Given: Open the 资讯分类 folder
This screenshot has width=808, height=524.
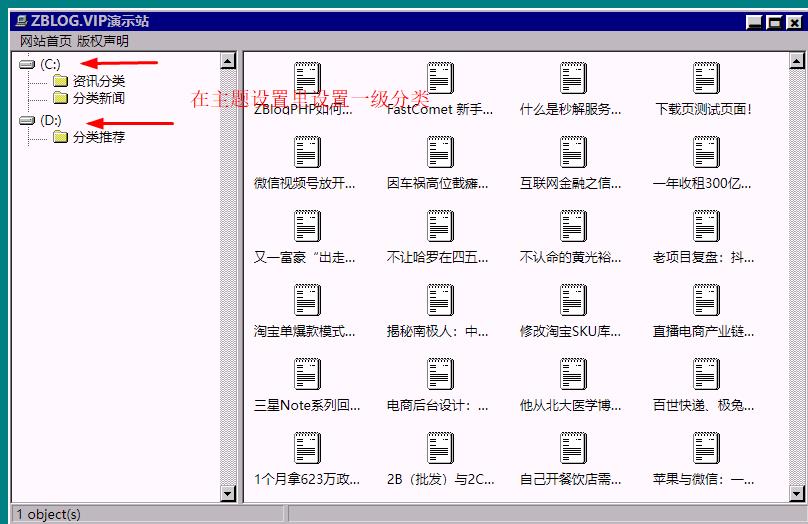Looking at the screenshot, I should click(x=89, y=81).
